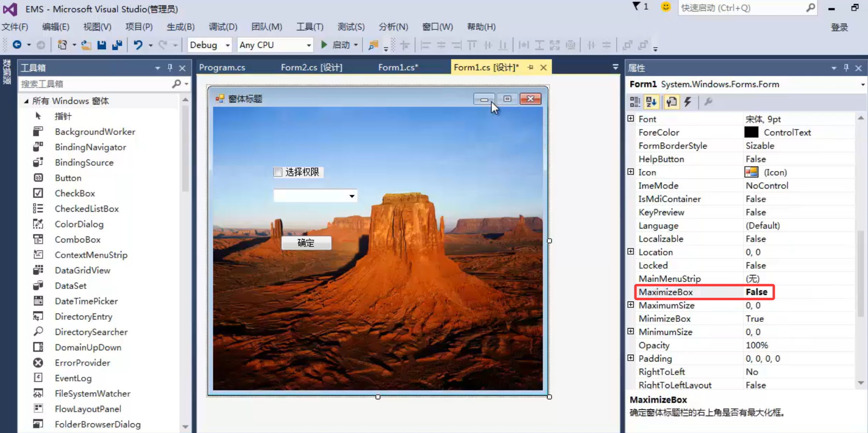Open the combo box on the form
868x433 pixels.
point(352,196)
